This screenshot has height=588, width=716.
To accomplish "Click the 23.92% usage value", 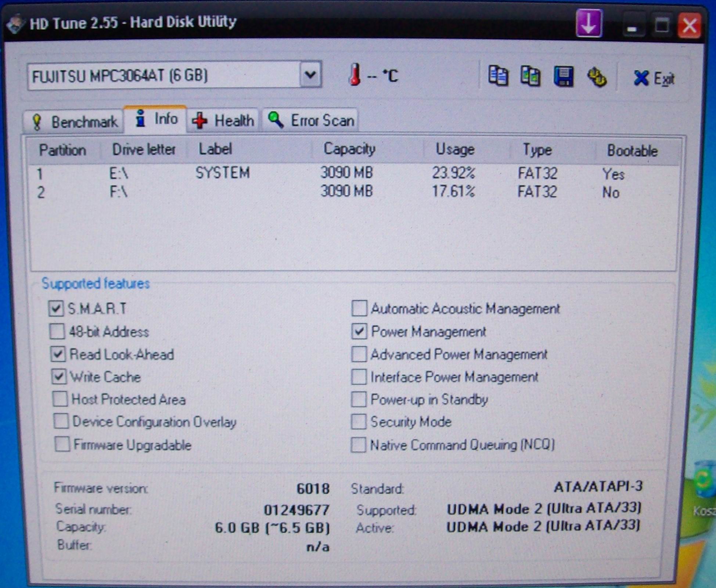I will 454,173.
